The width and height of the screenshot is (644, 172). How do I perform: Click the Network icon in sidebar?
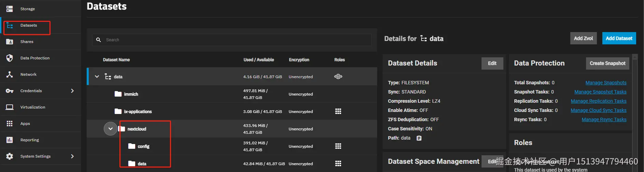(x=10, y=74)
